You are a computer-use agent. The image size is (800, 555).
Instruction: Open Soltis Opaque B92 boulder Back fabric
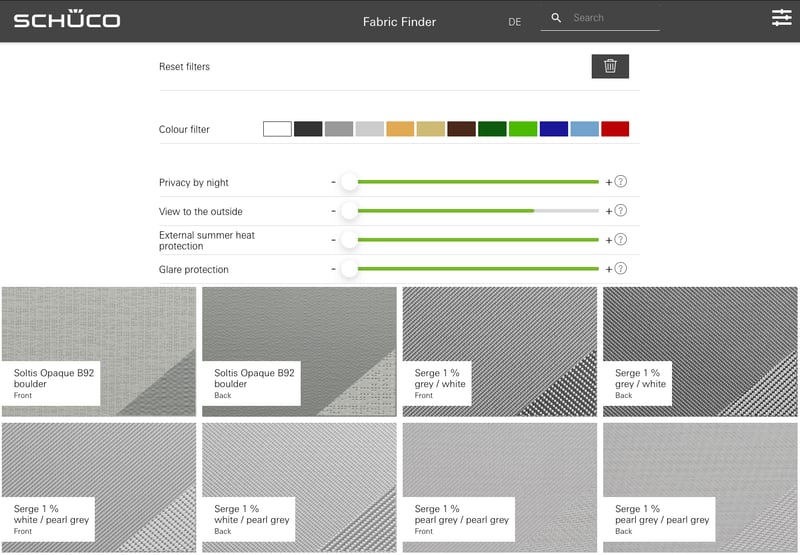(299, 351)
